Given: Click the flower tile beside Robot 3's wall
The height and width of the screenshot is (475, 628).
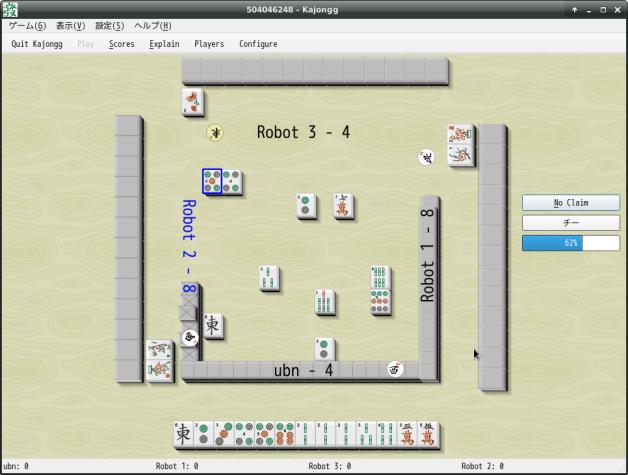Looking at the screenshot, I should (x=193, y=102).
